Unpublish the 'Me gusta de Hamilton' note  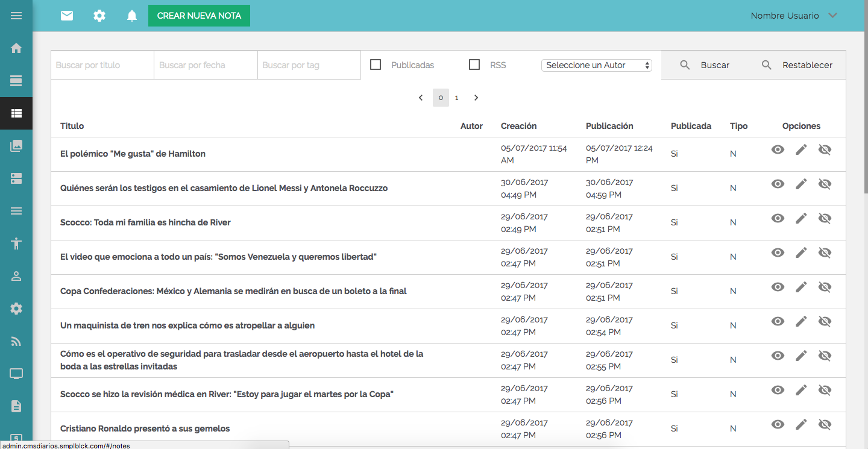825,149
